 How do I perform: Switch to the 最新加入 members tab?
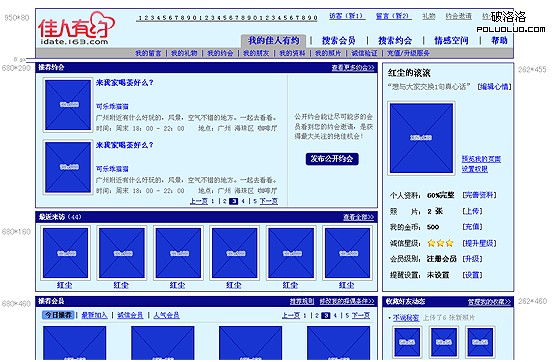pos(94,315)
